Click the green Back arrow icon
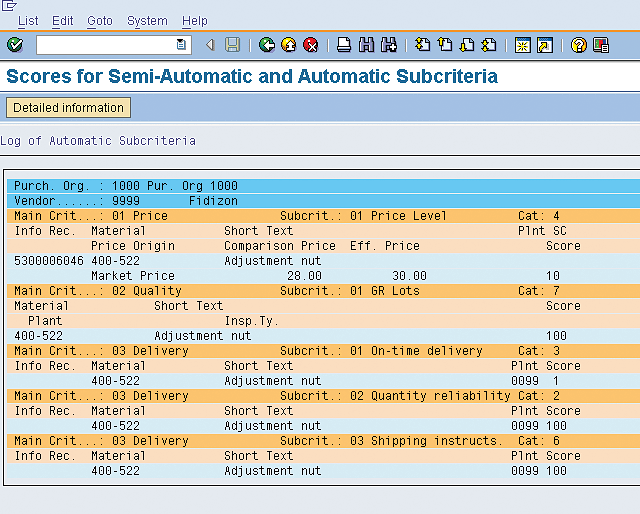Image resolution: width=640 pixels, height=514 pixels. 266,45
